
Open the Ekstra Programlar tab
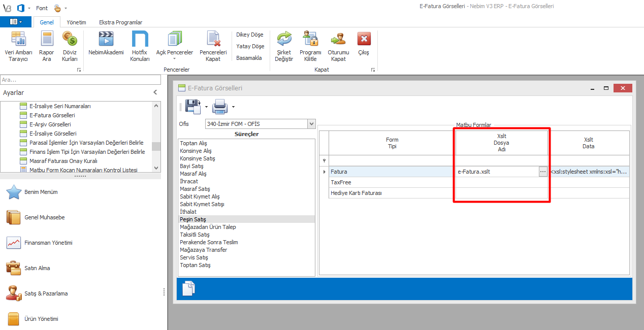(x=120, y=22)
